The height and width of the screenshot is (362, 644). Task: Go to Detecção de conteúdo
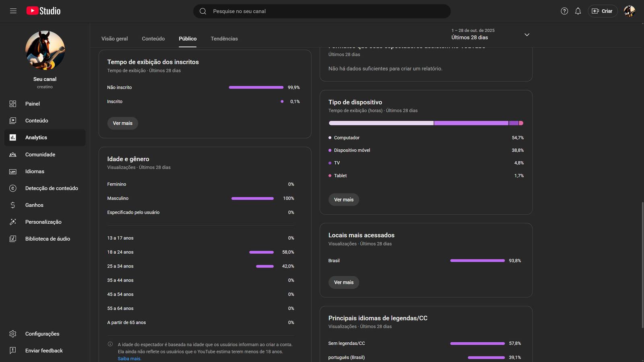coord(52,188)
